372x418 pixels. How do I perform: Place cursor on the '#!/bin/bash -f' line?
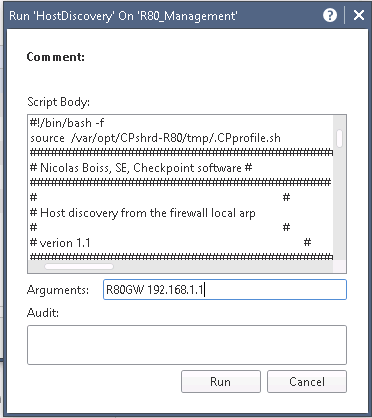pos(67,123)
